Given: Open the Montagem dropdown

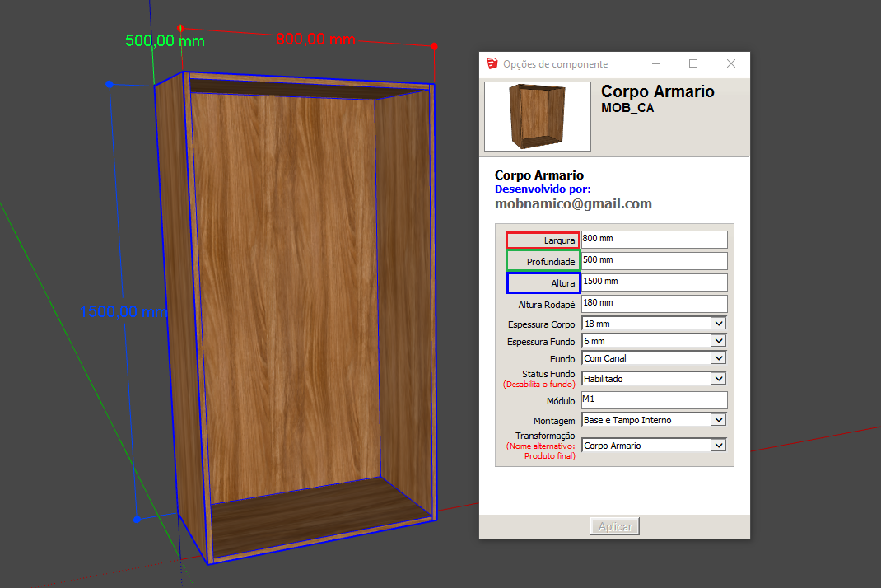Looking at the screenshot, I should tap(718, 420).
